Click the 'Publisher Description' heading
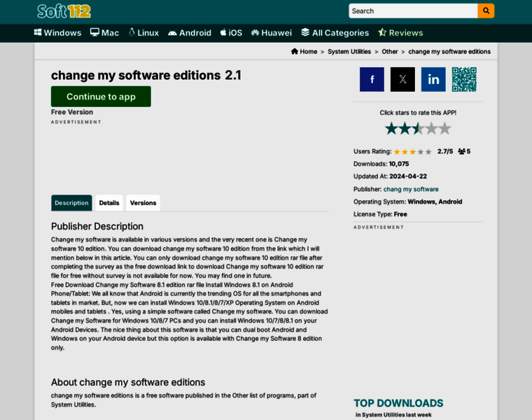Image resolution: width=532 pixels, height=420 pixels. [x=97, y=226]
